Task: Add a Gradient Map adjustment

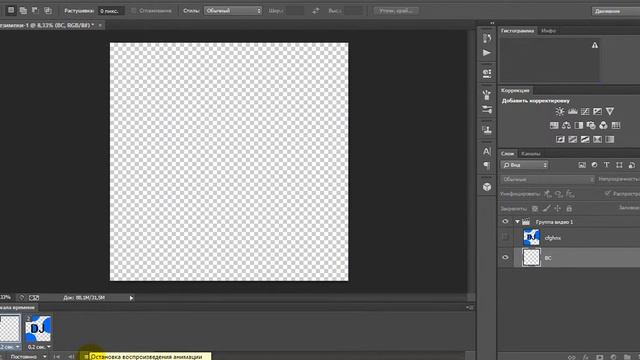Action: coord(610,140)
